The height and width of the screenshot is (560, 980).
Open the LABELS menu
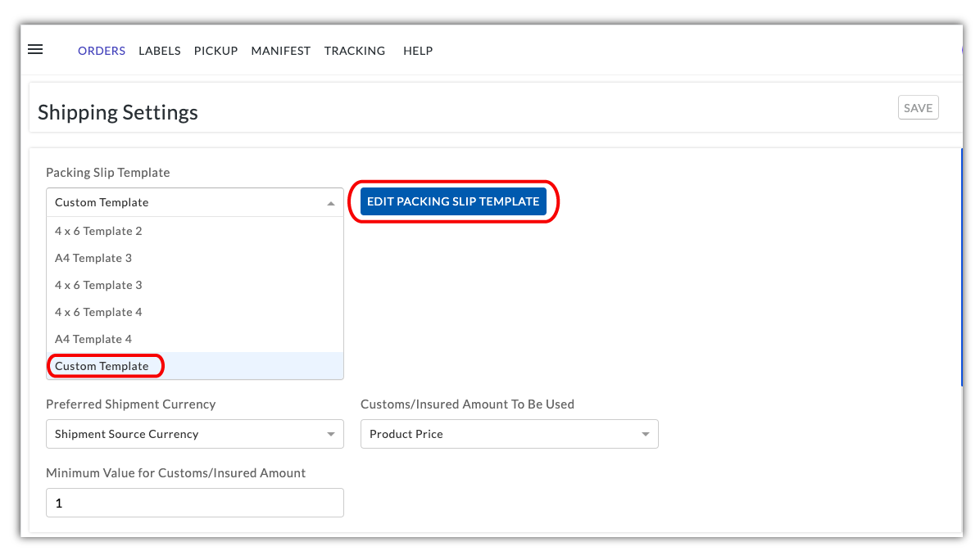pos(159,51)
